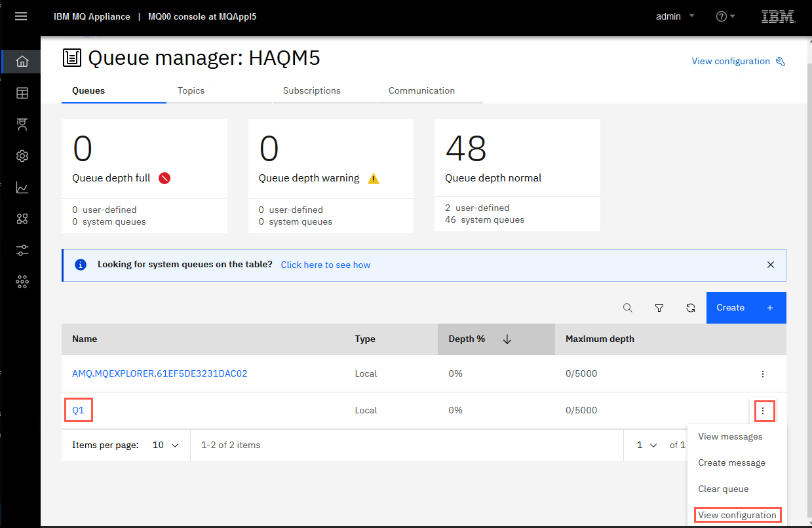Click '46 system queues' text
Image resolution: width=812 pixels, height=528 pixels.
[x=484, y=219]
